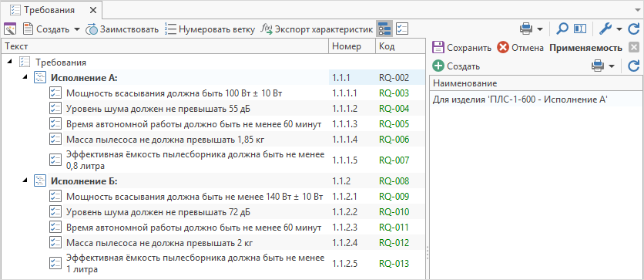Select Исполнение Б: row
Viewport: 644px width, 280px height.
pos(213,181)
